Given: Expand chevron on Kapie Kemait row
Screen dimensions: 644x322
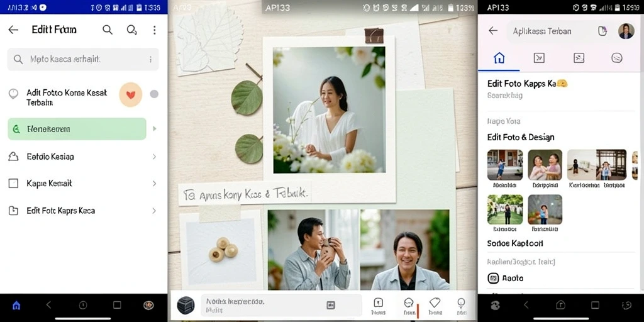Looking at the screenshot, I should pos(154,183).
